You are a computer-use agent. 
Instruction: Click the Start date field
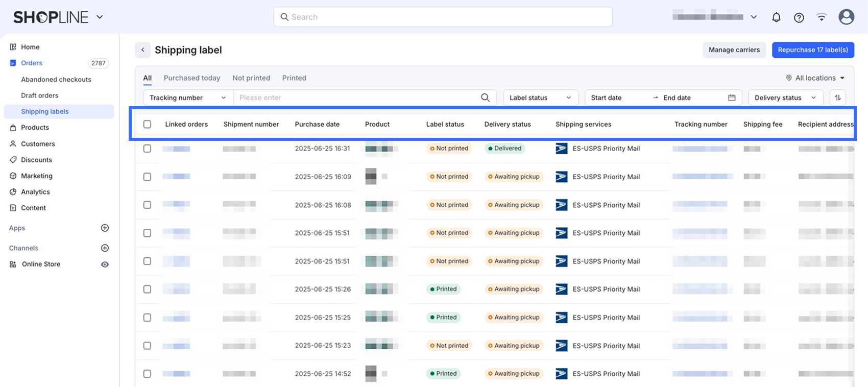click(x=607, y=98)
